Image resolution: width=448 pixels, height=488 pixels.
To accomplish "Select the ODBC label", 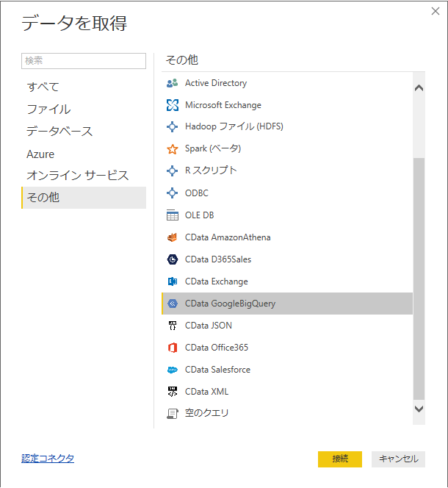I will pos(197,193).
